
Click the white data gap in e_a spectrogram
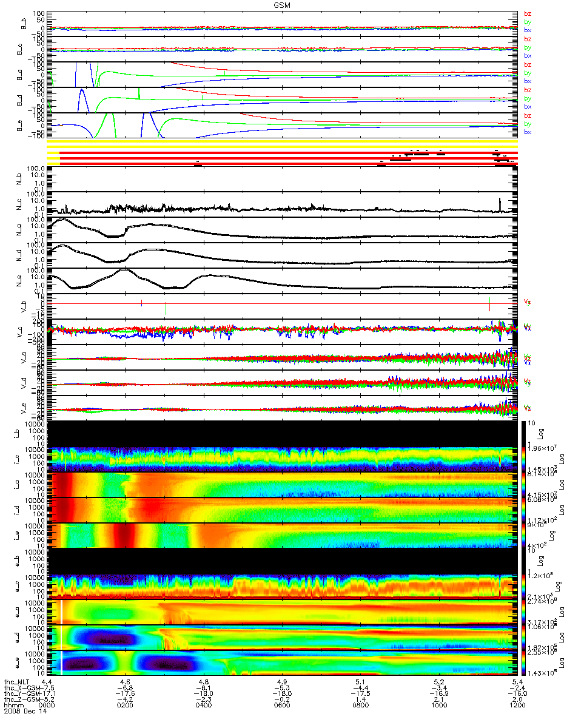pyautogui.click(x=61, y=612)
